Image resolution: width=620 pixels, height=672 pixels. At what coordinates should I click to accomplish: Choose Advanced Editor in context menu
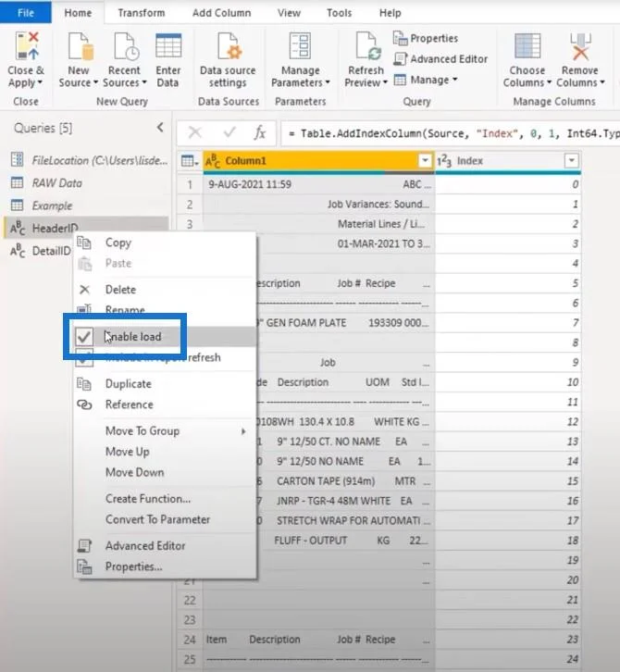(167, 546)
